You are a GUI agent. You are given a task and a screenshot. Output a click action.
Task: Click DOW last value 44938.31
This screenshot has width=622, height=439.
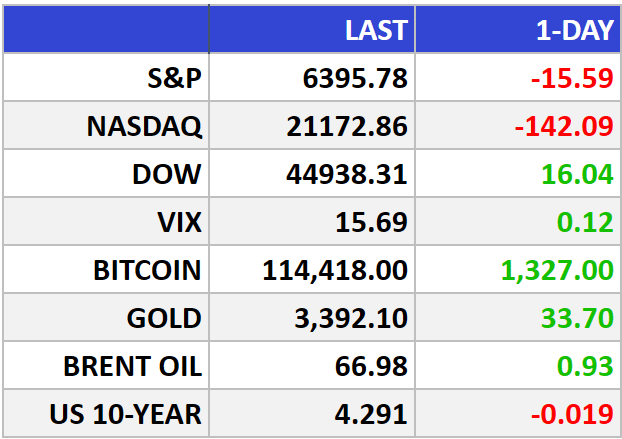[347, 174]
